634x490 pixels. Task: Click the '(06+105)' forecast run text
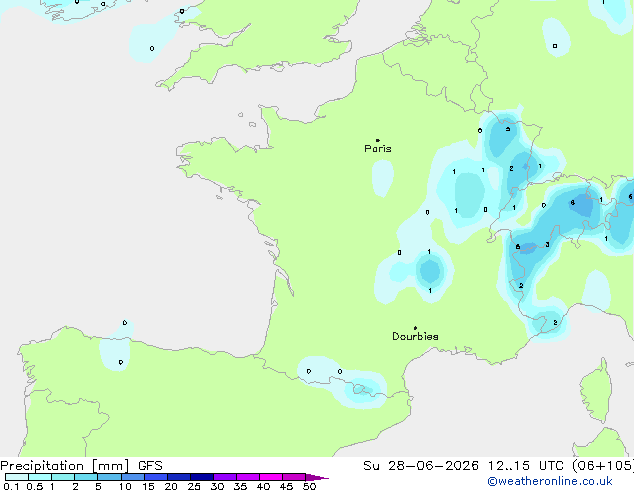coord(603,466)
